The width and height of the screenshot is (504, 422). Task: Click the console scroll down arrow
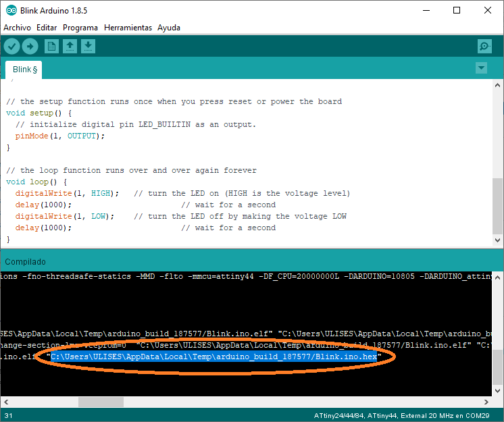point(497,390)
